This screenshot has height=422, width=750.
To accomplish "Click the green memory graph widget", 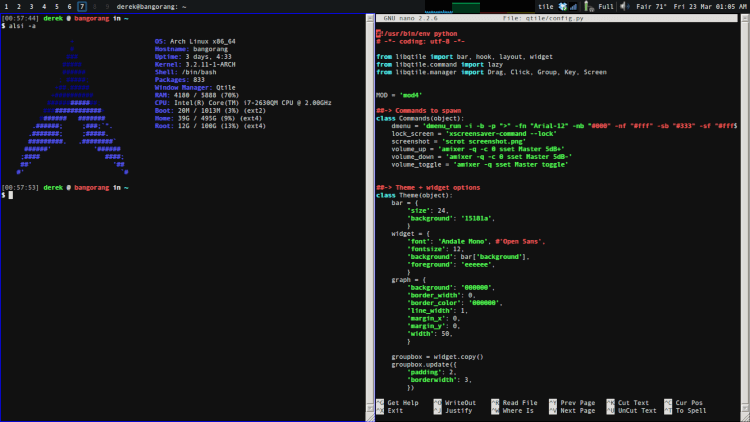I will [468, 6].
